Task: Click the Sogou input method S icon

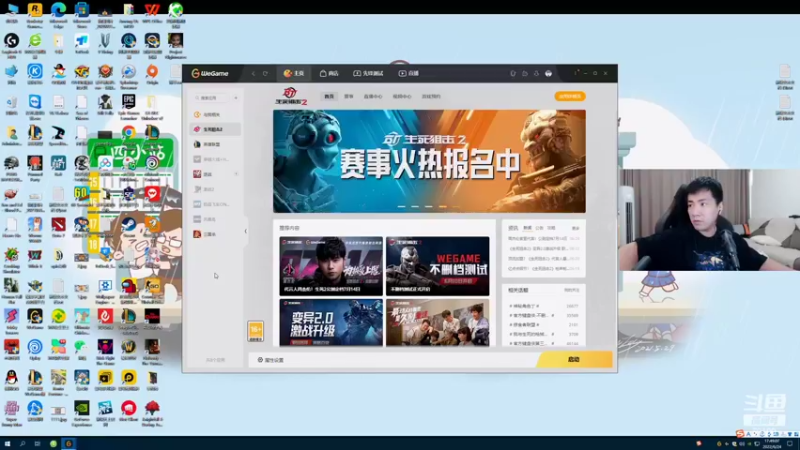Action: tap(740, 434)
